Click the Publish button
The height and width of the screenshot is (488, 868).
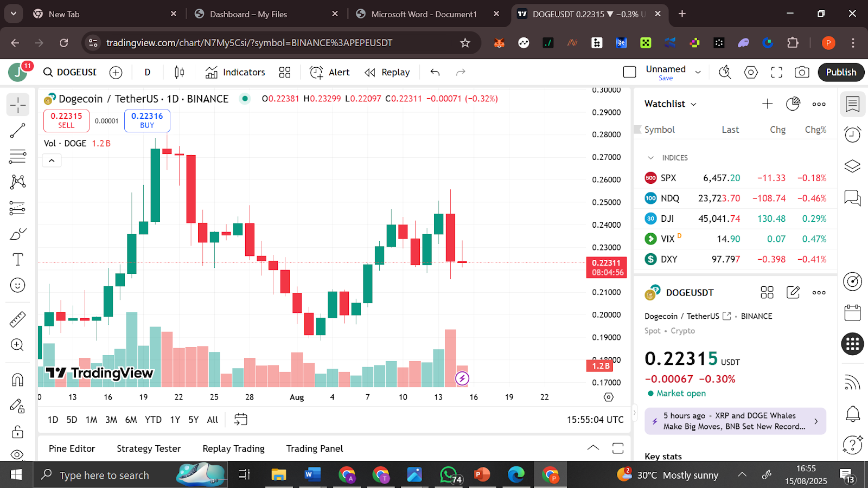[841, 72]
